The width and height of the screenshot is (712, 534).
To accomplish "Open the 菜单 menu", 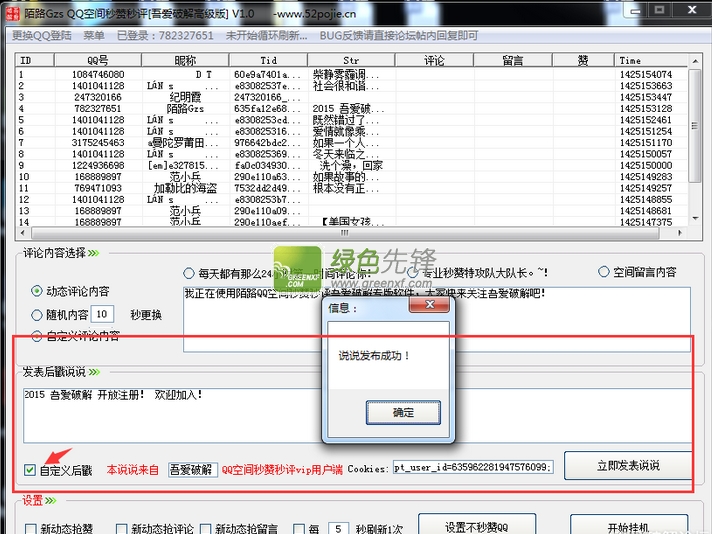I will click(94, 35).
